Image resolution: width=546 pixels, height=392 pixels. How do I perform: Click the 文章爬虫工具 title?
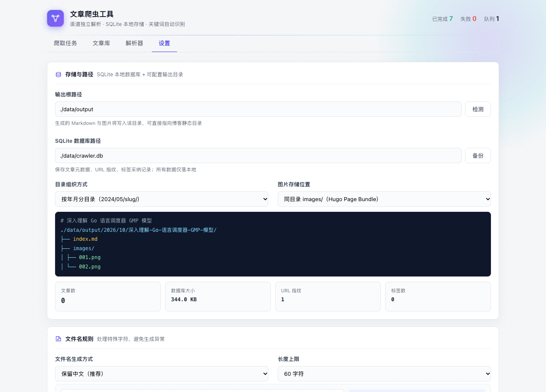coord(92,14)
